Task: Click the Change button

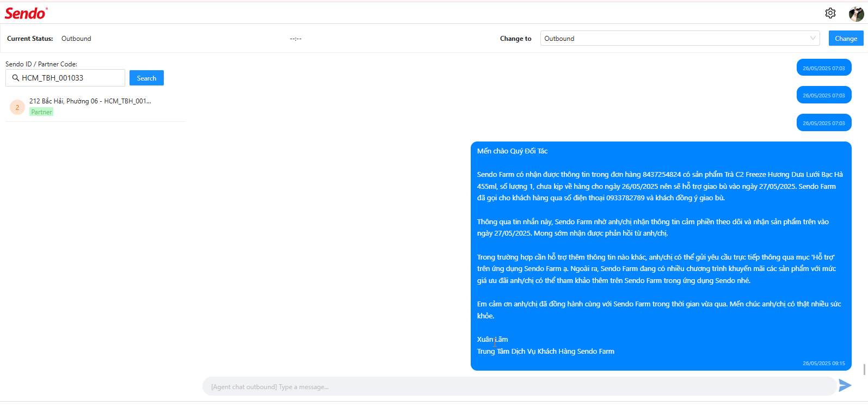Action: pos(846,38)
